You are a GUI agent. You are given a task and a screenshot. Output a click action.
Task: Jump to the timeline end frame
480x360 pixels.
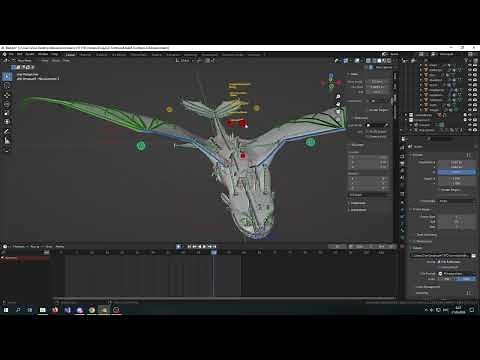tap(214, 247)
